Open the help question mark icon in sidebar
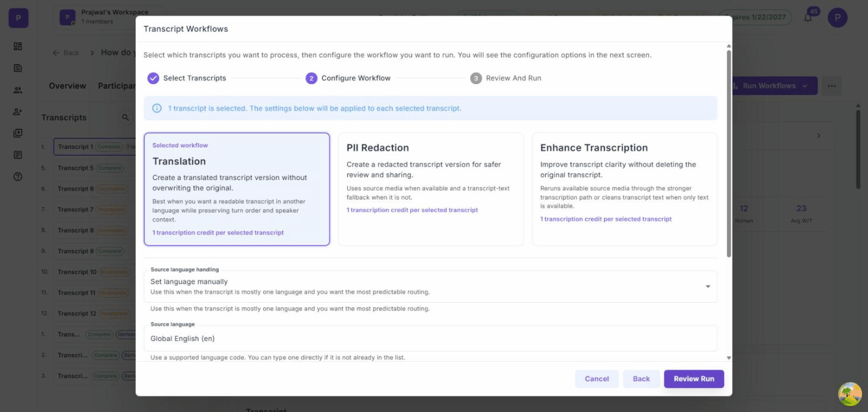Viewport: 868px width, 412px height. [18, 177]
